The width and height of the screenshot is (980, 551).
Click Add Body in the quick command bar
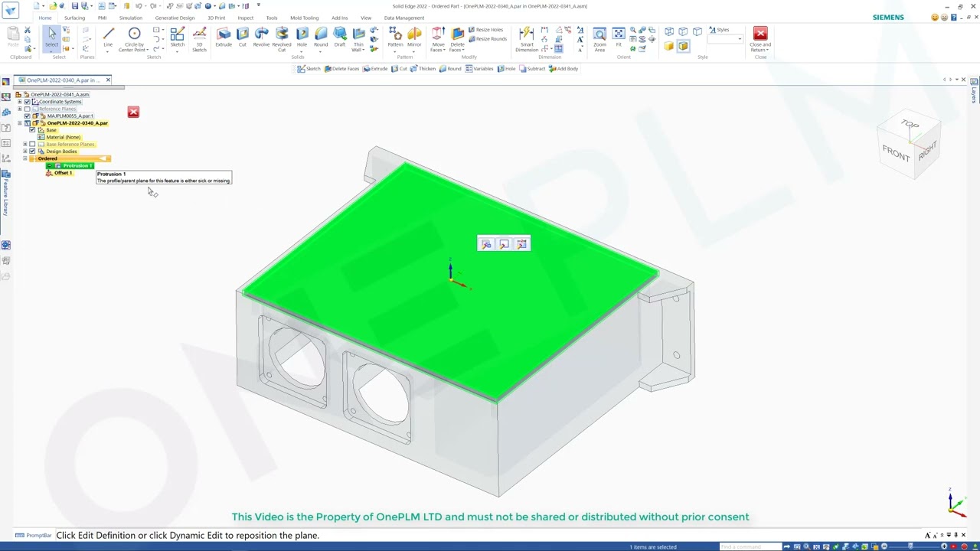563,69
